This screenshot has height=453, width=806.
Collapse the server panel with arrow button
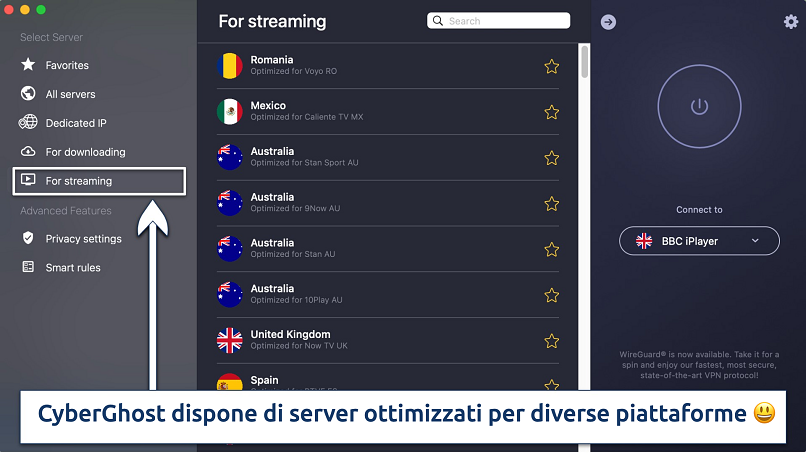(608, 22)
